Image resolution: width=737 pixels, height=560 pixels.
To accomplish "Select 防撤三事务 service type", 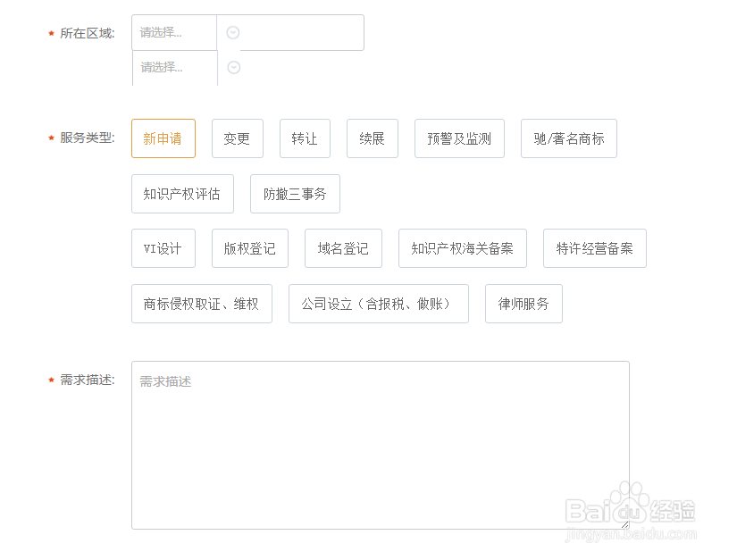I will coord(295,194).
